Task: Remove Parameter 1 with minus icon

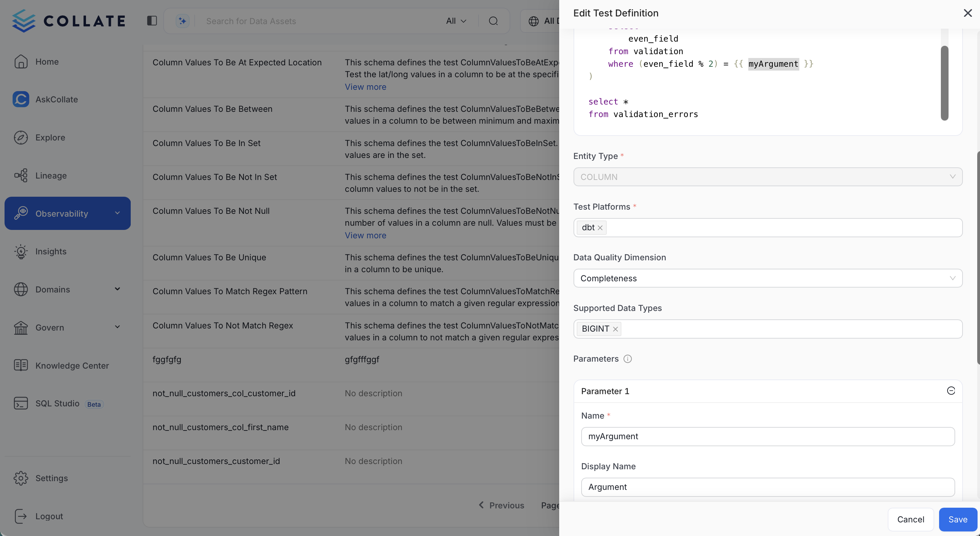Action: pyautogui.click(x=951, y=391)
